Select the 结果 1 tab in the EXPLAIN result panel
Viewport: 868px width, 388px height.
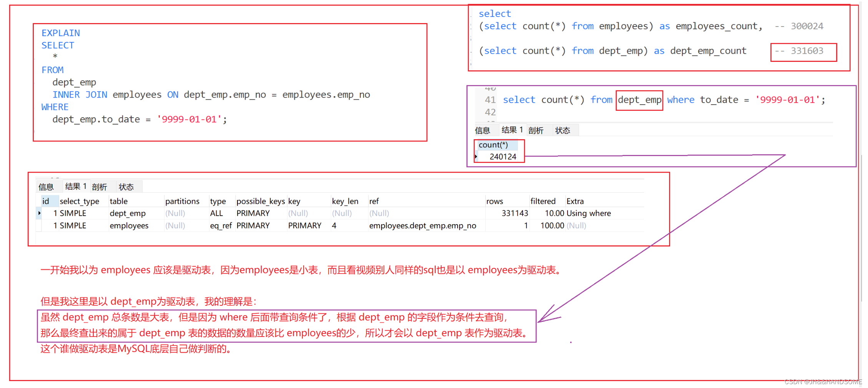coord(76,187)
